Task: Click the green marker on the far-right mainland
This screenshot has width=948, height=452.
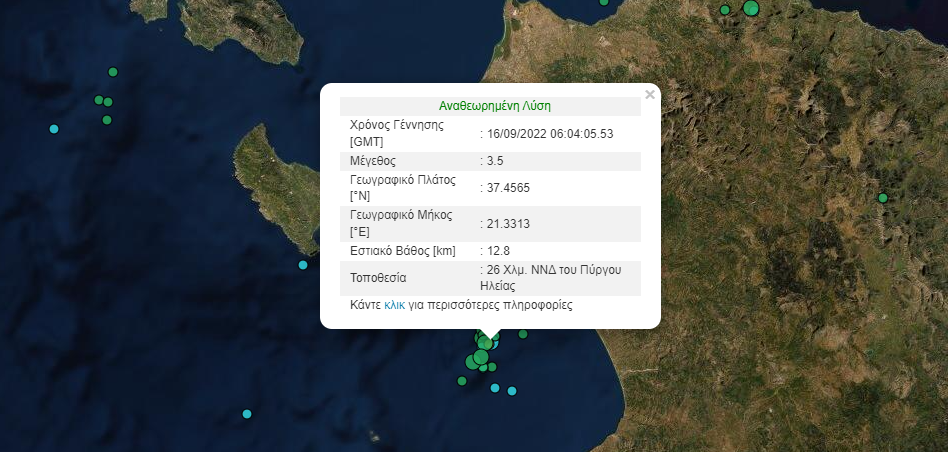Action: pyautogui.click(x=883, y=198)
